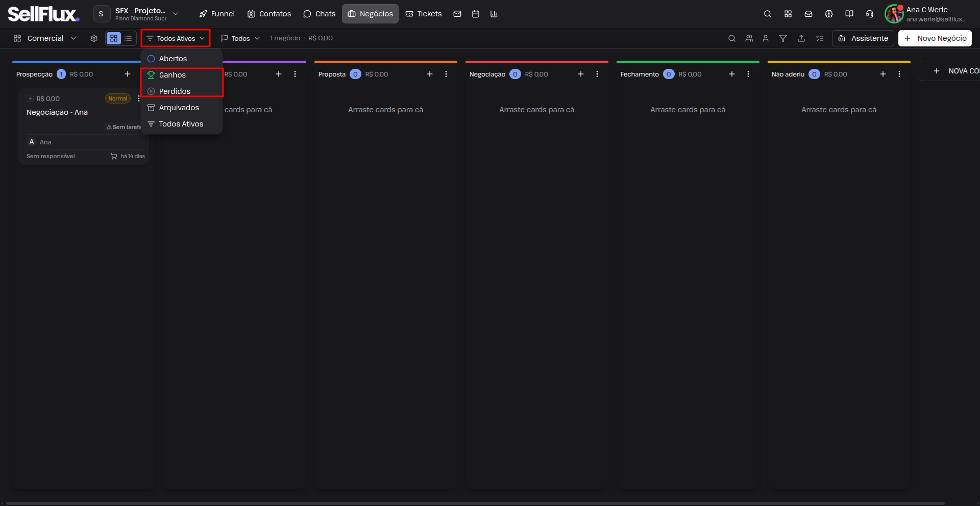Go to Tickets tab

tap(424, 14)
